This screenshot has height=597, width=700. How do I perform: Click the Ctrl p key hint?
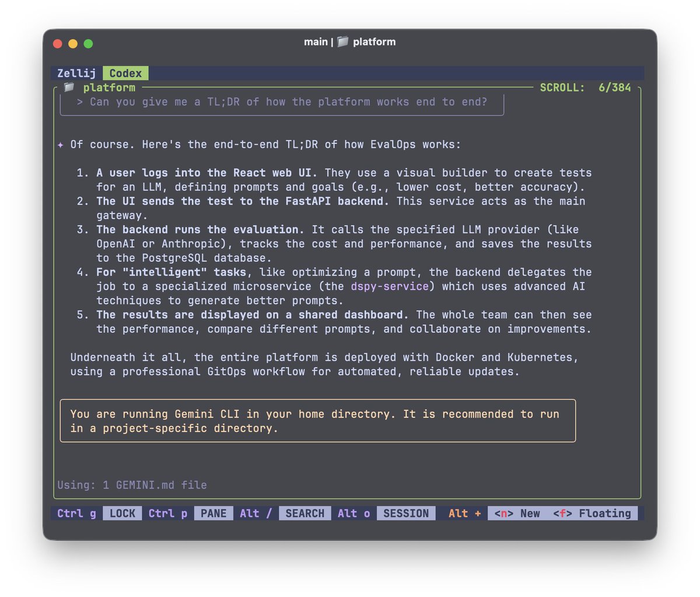click(x=168, y=514)
